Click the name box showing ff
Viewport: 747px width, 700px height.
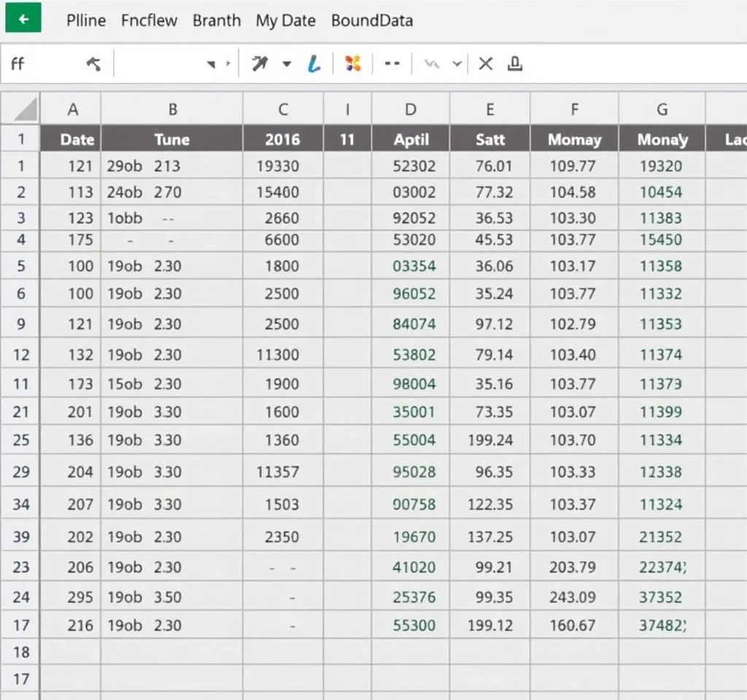pyautogui.click(x=18, y=64)
